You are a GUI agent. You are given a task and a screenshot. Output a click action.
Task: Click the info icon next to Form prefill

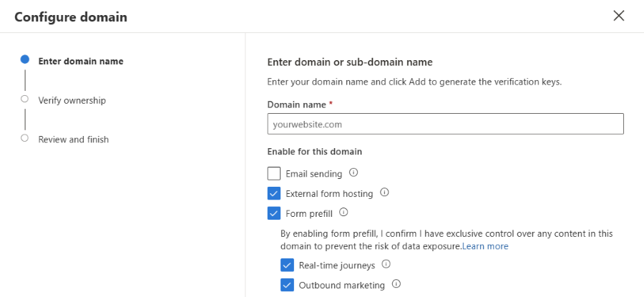(343, 212)
